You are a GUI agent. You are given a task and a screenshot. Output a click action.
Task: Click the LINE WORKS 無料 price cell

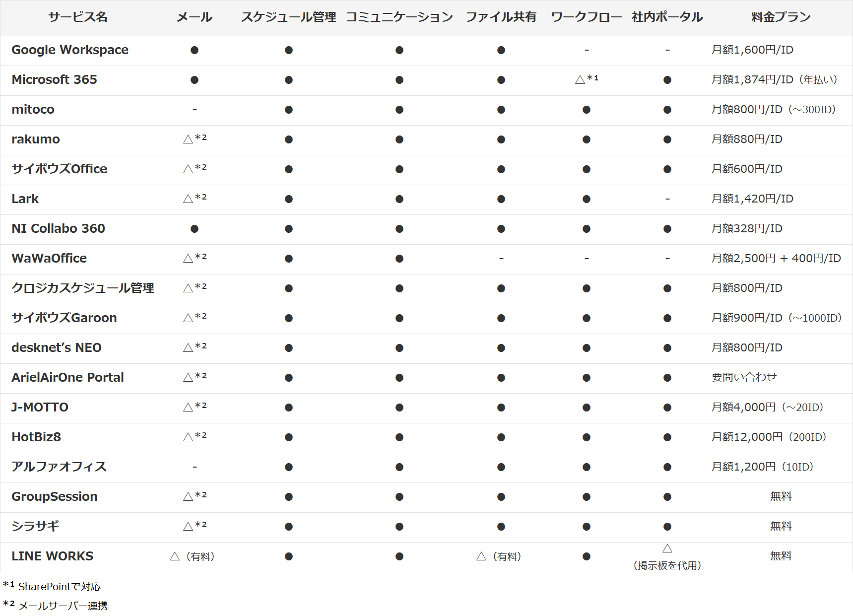coord(781,556)
